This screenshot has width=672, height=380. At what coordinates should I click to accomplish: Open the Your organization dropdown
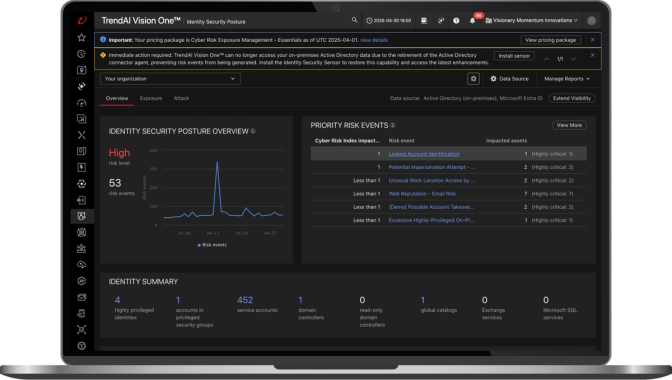tap(170, 79)
